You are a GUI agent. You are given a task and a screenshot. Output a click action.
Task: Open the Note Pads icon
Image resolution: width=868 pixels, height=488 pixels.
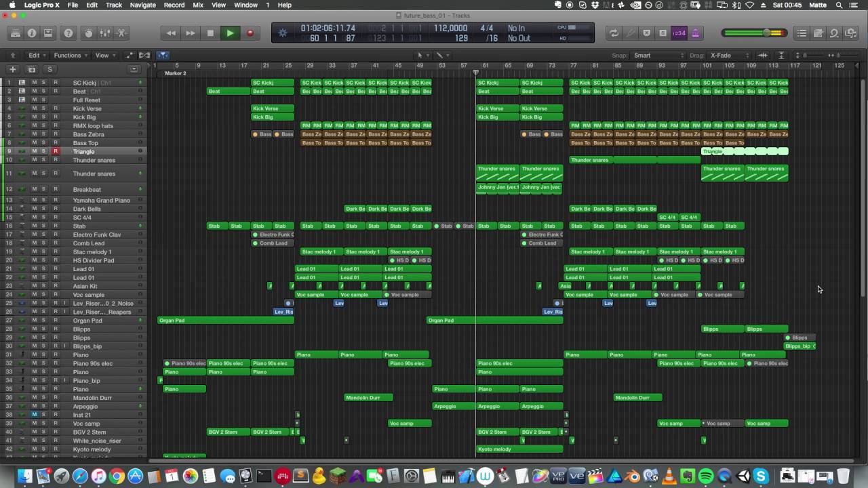tap(818, 33)
